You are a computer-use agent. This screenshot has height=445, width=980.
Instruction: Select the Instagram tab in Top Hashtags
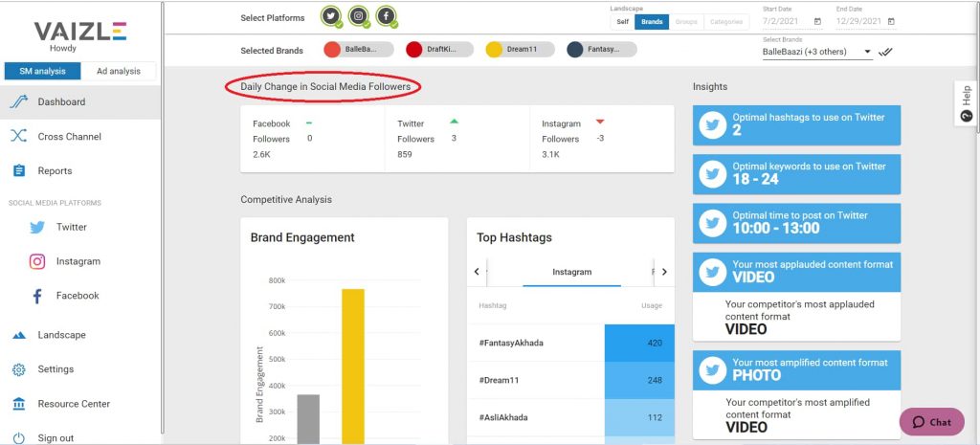(x=572, y=273)
